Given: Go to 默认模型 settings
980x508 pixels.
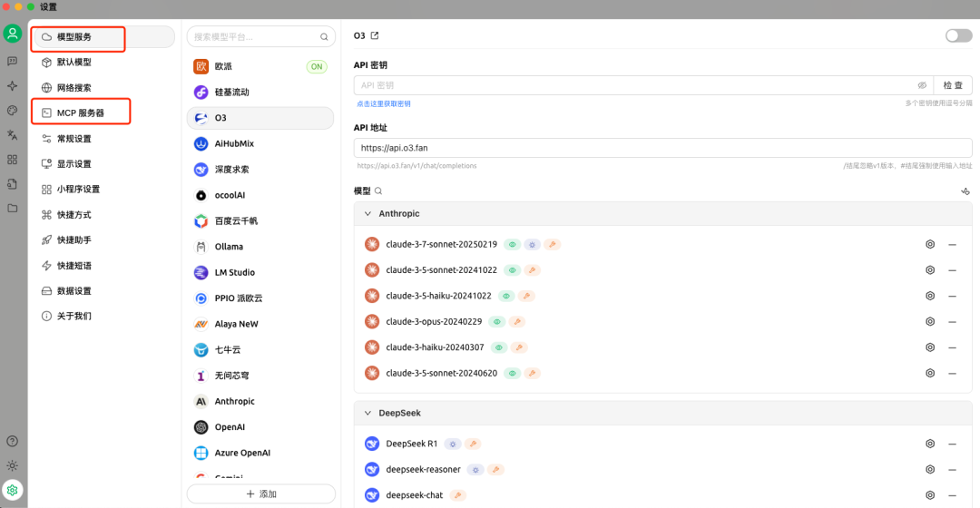Looking at the screenshot, I should pyautogui.click(x=74, y=63).
